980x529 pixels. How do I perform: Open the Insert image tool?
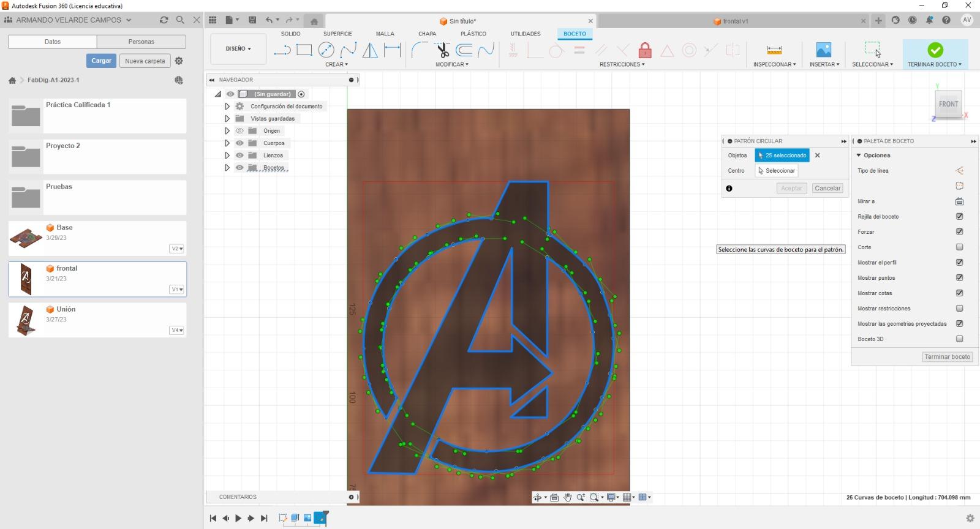[x=824, y=50]
